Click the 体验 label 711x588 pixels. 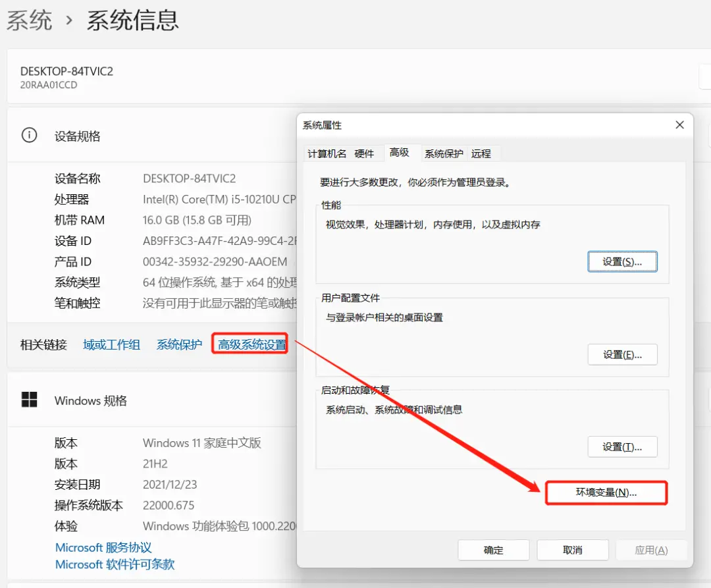[66, 526]
